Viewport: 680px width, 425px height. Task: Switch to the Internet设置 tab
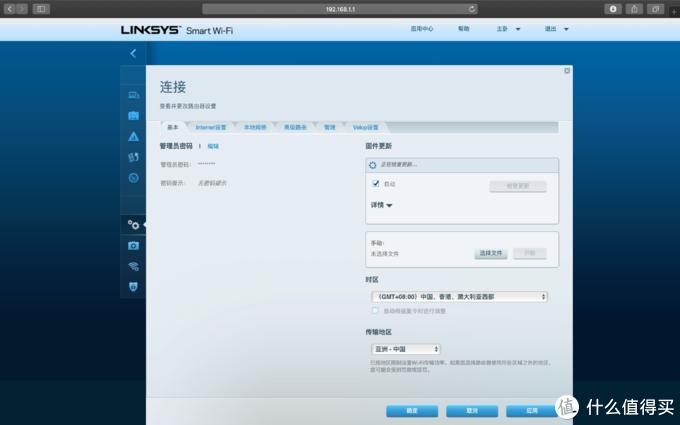211,127
